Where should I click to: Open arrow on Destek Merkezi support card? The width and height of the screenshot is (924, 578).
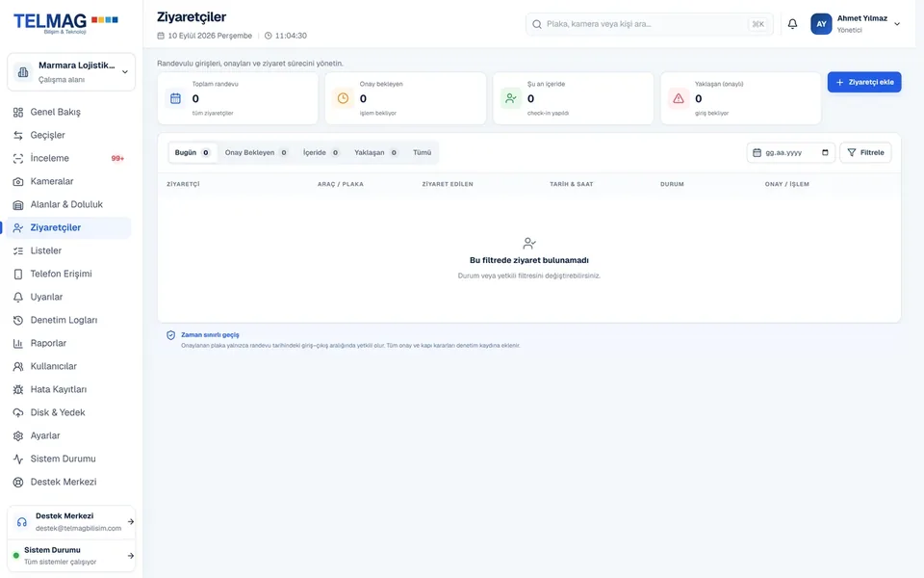point(131,522)
